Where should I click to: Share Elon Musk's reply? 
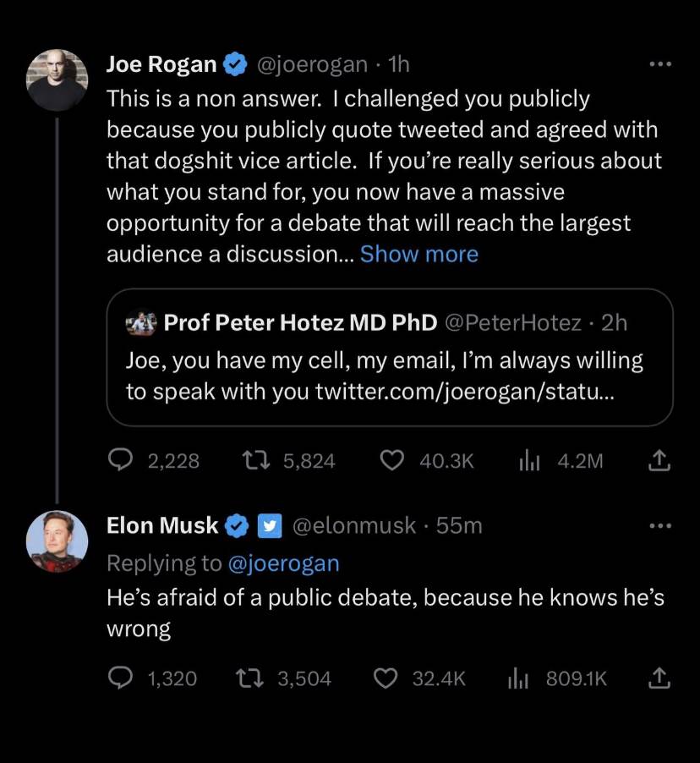[x=659, y=678]
